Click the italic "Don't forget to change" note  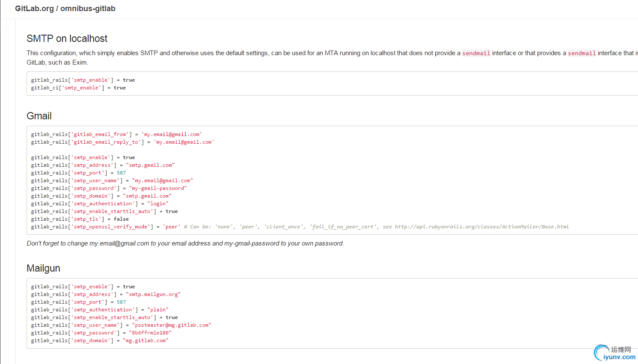pos(185,243)
